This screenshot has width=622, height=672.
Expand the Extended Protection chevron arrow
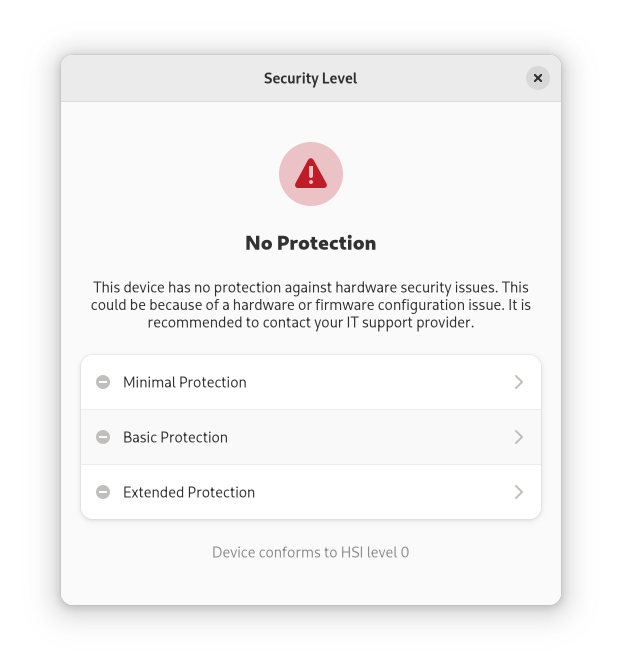tap(519, 492)
